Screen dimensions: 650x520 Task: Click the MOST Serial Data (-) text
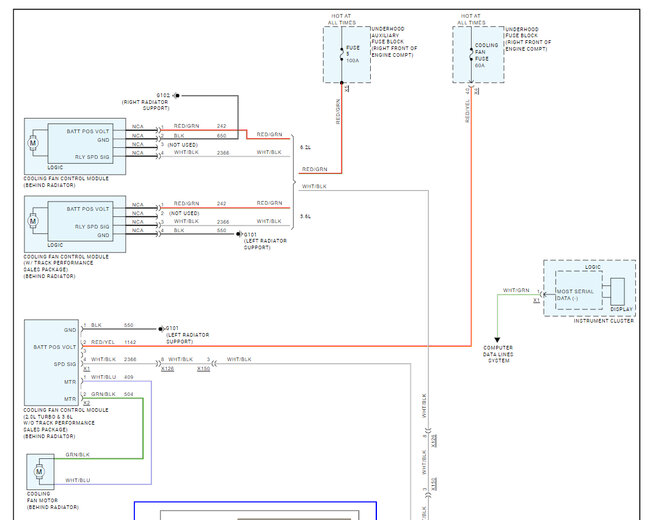tap(575, 295)
